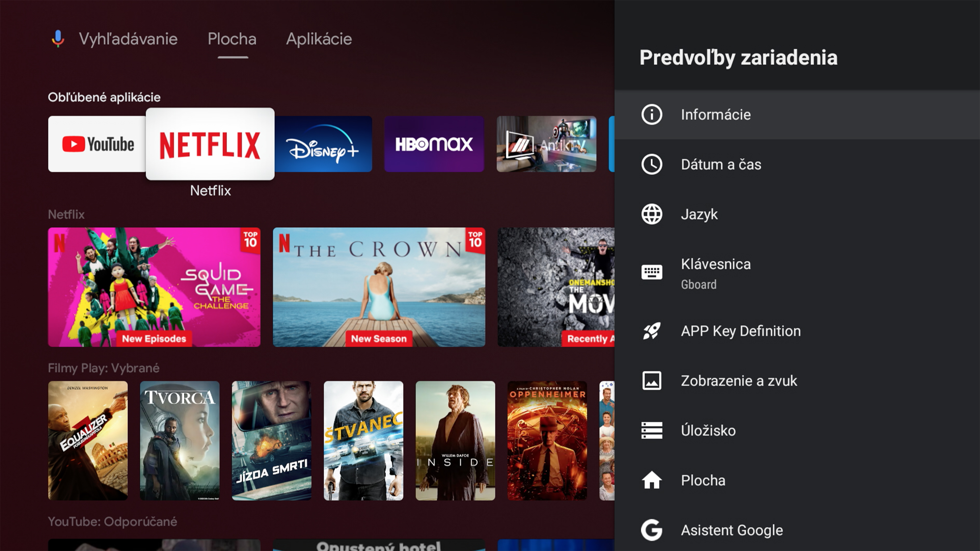The image size is (980, 551).
Task: Switch to the Aplikácie tab
Action: point(319,39)
